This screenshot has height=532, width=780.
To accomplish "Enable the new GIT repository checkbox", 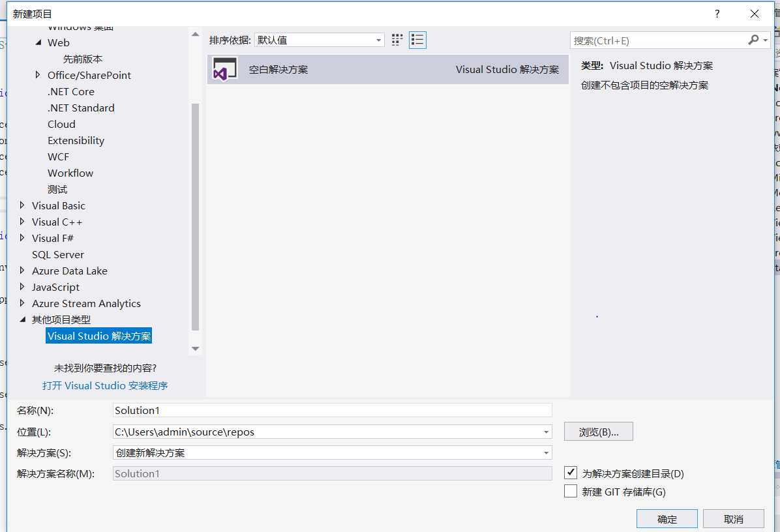I will (571, 491).
